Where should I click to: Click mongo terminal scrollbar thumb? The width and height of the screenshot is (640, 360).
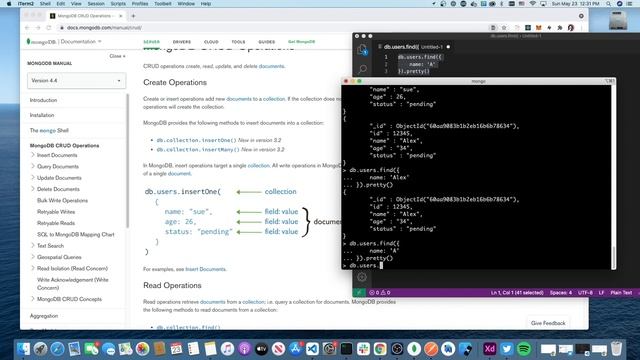[x=613, y=257]
